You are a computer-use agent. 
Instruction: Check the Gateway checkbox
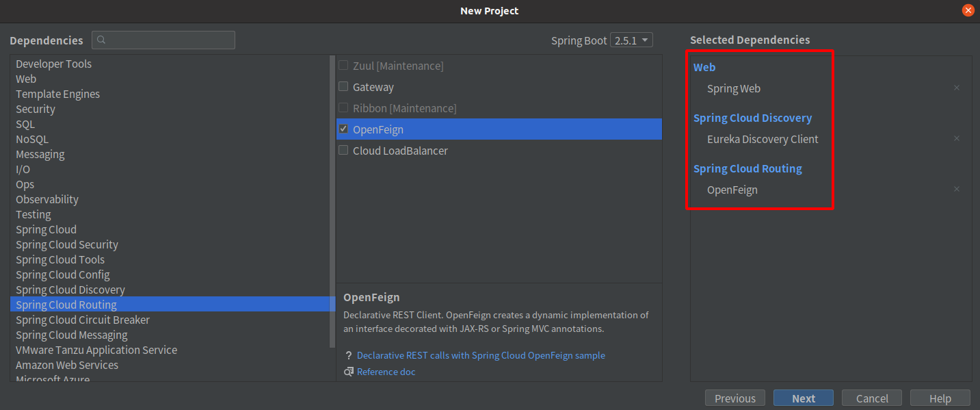click(x=343, y=87)
